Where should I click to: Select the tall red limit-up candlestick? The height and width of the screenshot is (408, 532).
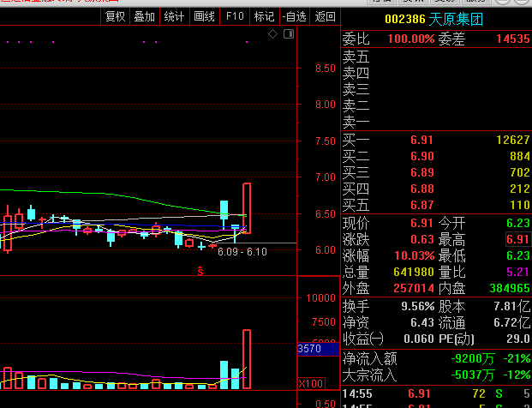click(x=247, y=208)
